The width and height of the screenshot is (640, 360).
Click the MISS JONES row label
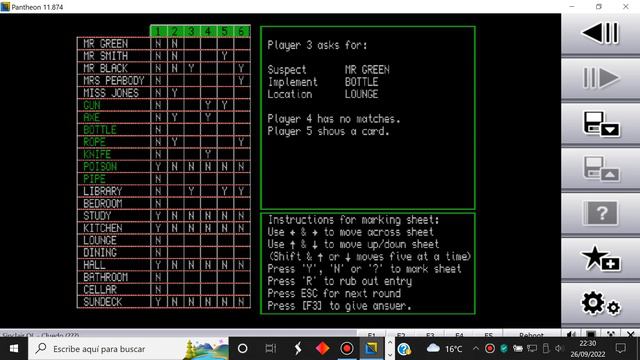111,93
